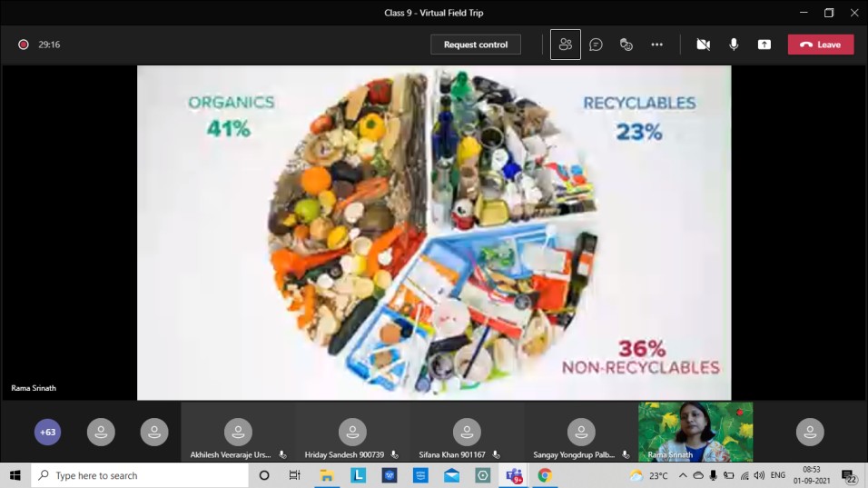Screen dimensions: 868x488
Task: Open the reactions menu
Action: coord(626,45)
